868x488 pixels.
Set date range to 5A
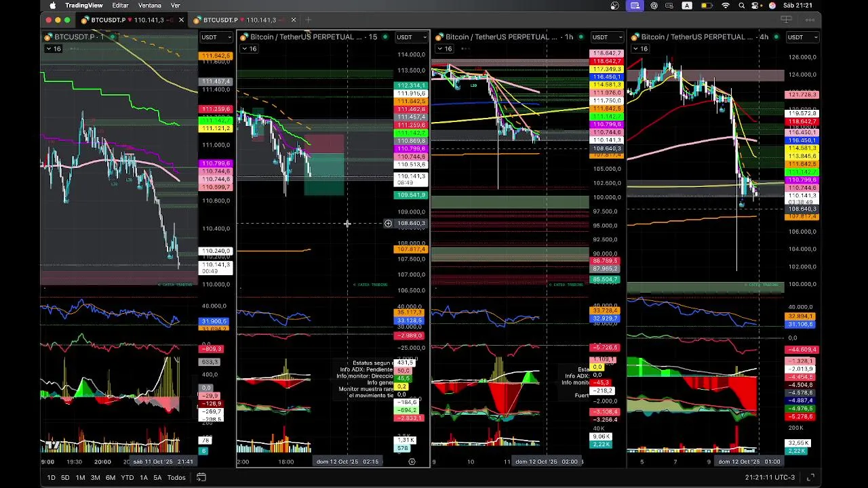coord(157,478)
